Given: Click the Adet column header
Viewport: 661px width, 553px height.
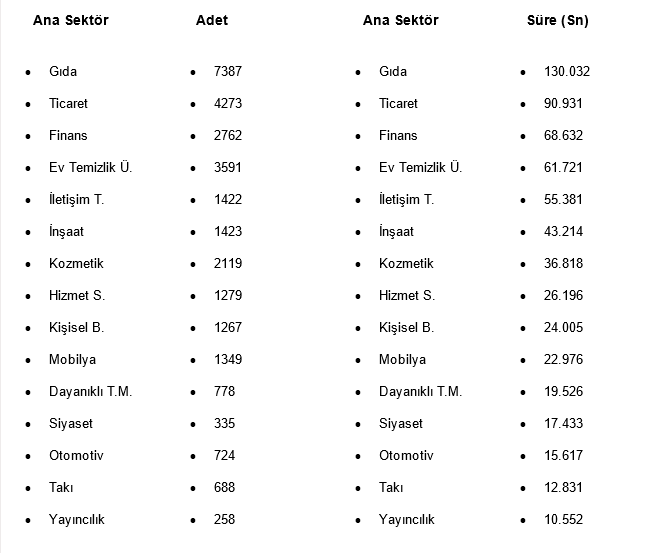Looking at the screenshot, I should (x=212, y=20).
